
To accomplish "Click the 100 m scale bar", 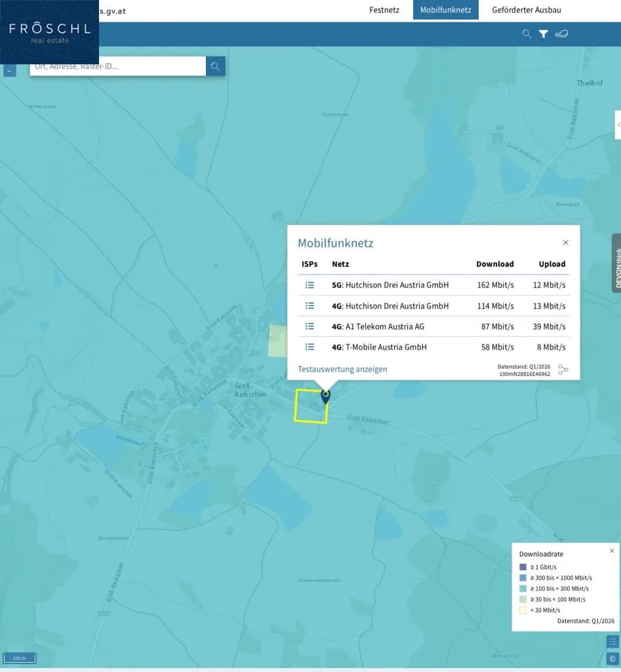I will (x=19, y=658).
